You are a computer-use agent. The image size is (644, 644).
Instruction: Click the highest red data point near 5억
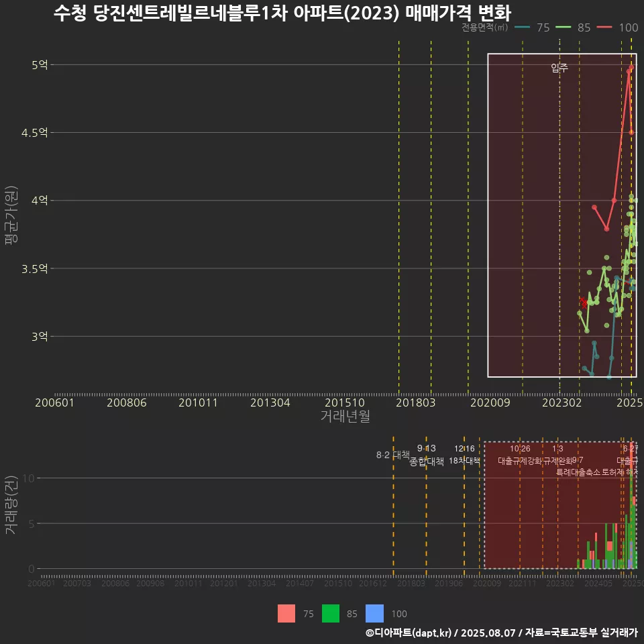(632, 67)
